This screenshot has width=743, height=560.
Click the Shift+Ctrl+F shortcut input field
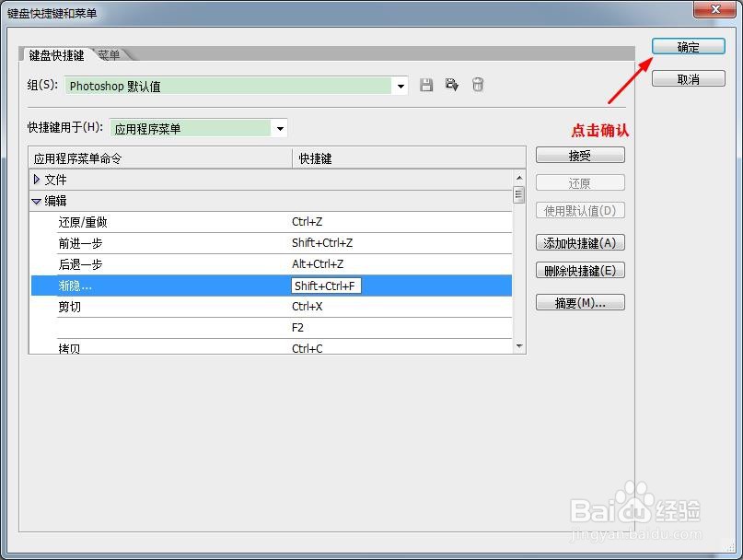[326, 286]
